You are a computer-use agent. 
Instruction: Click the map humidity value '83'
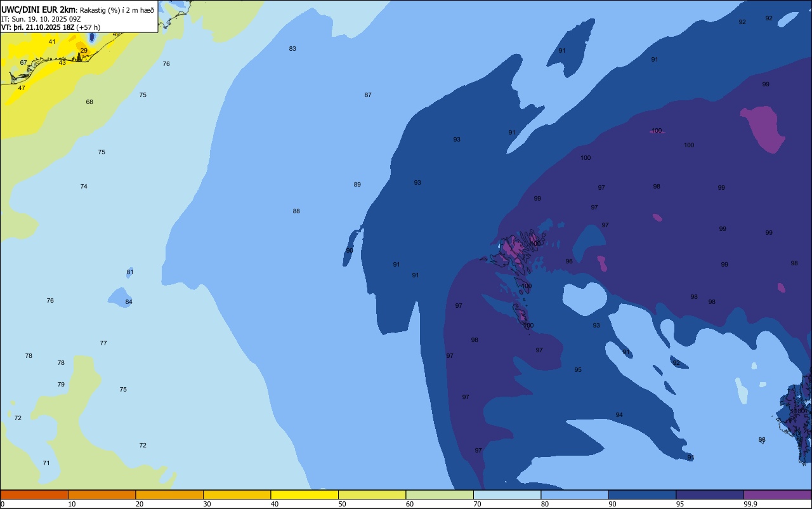coord(292,49)
